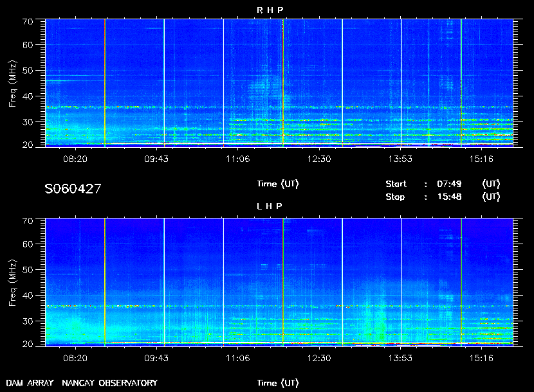Viewport: 534px width, 392px height.
Task: Click the 50 MHz tick label on RHP plot
Action: tap(28, 71)
